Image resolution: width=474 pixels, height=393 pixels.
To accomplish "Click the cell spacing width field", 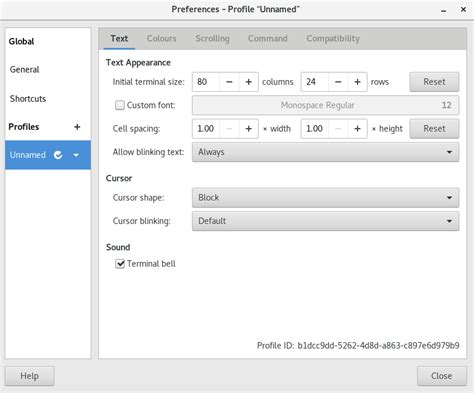I will coord(206,129).
